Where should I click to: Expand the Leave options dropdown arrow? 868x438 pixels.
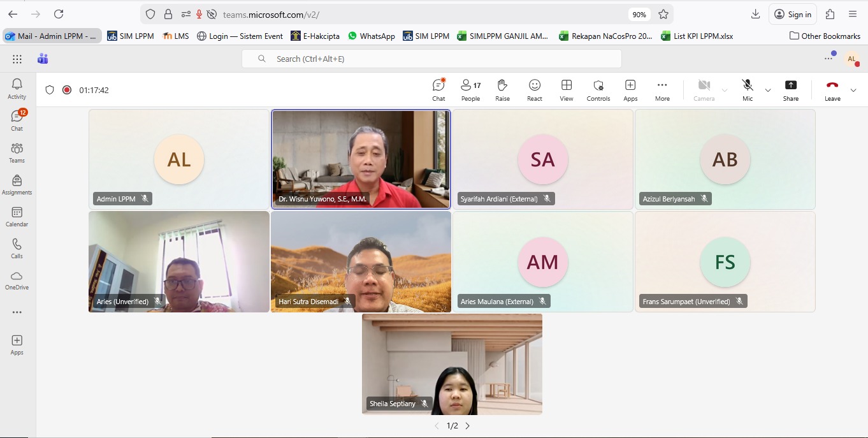pos(853,90)
